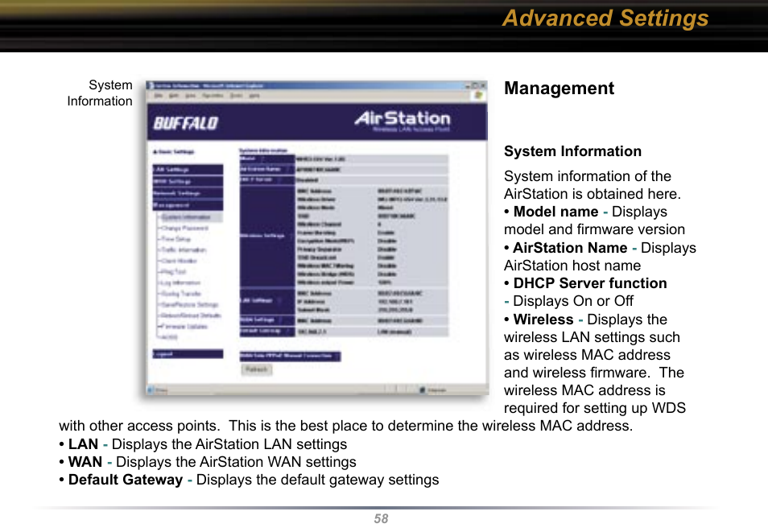Screen dimensions: 768x532
Task: Click the Refresh button below the table
Action: tap(256, 369)
